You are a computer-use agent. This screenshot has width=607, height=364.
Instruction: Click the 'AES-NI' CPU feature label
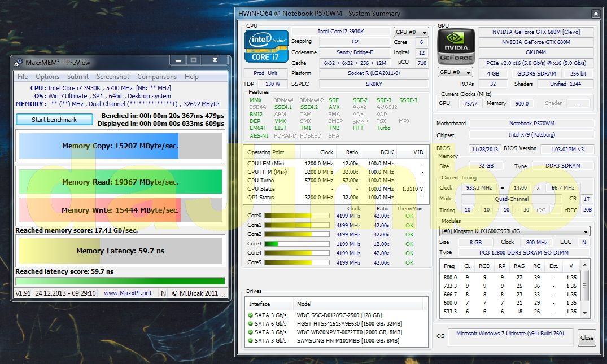pyautogui.click(x=259, y=136)
